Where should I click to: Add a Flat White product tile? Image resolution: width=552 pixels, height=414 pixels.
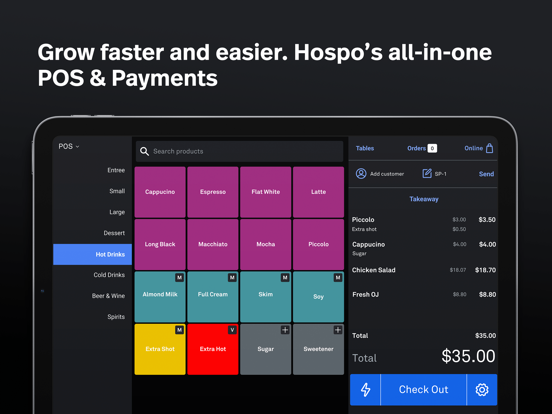tap(266, 192)
